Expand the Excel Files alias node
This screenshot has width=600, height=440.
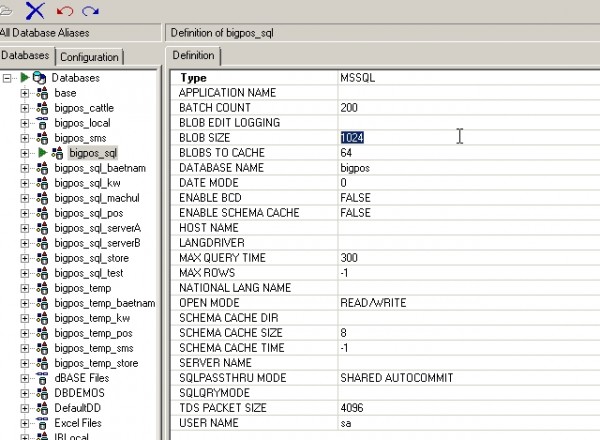(x=25, y=423)
